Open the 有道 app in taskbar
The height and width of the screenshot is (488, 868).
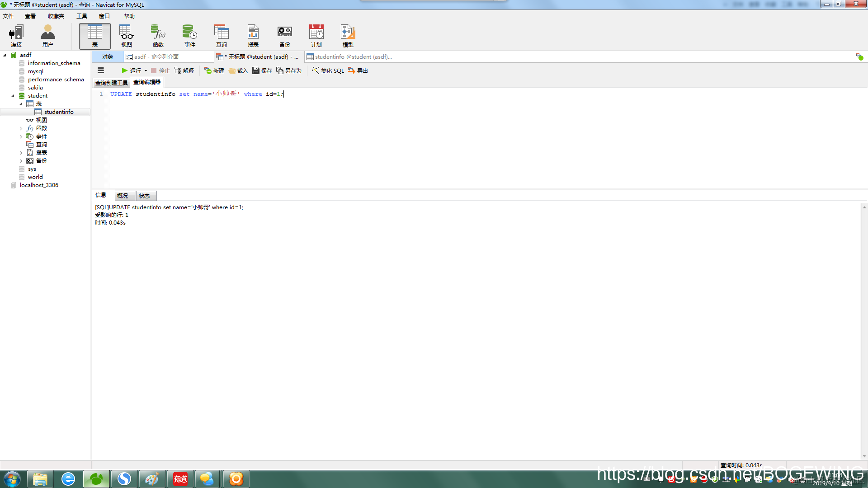pos(180,479)
